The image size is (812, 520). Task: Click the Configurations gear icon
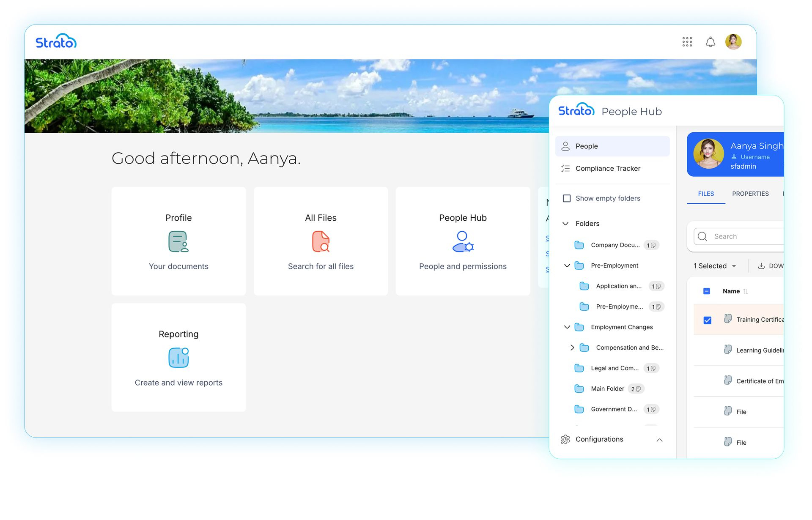click(565, 439)
